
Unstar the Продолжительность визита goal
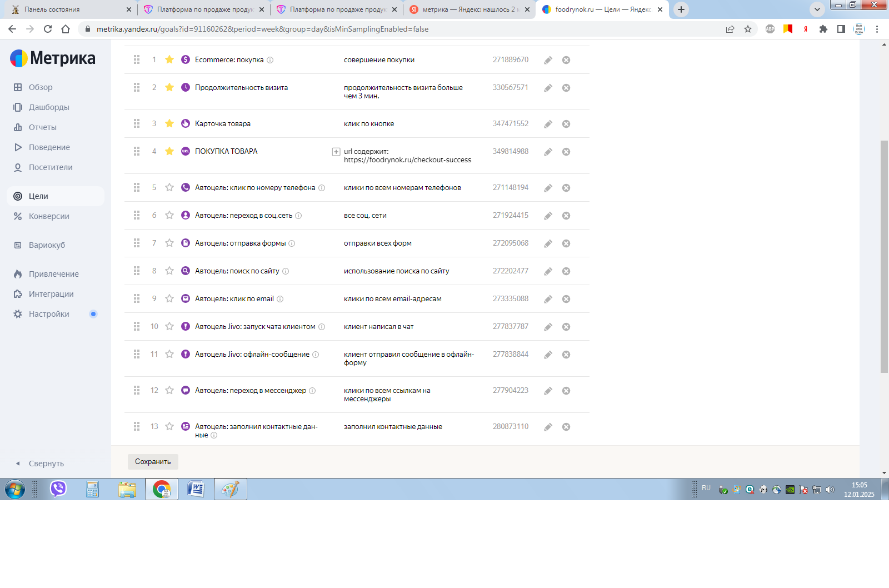coord(169,87)
